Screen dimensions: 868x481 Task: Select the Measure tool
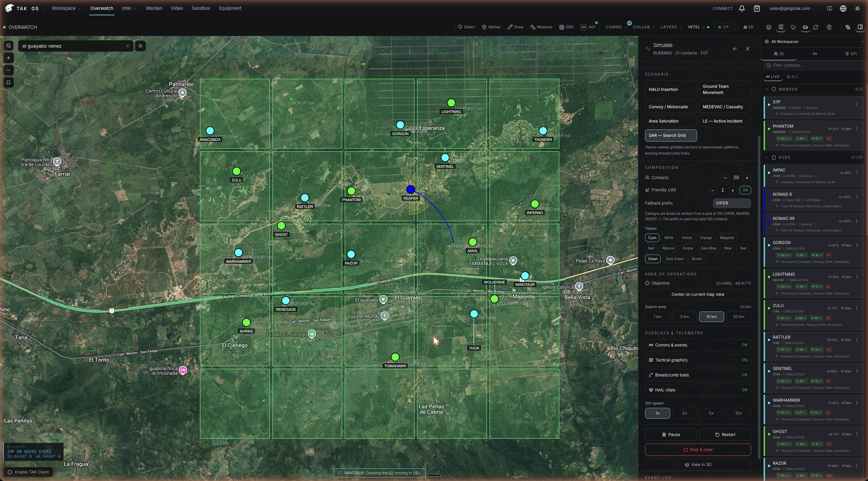click(x=541, y=27)
